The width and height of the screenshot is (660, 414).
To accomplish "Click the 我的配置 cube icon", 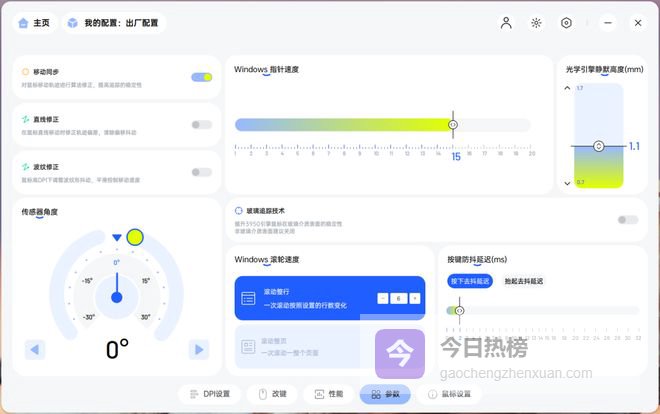I will pos(72,23).
